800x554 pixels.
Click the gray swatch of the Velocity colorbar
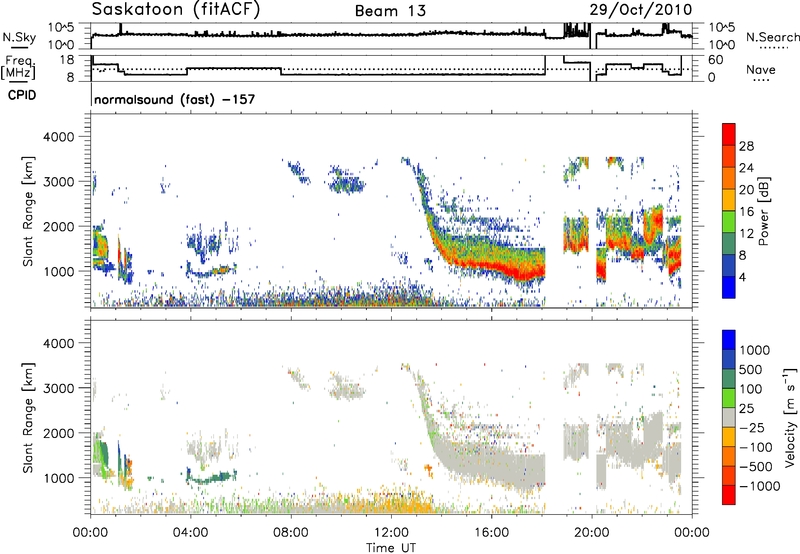click(729, 417)
